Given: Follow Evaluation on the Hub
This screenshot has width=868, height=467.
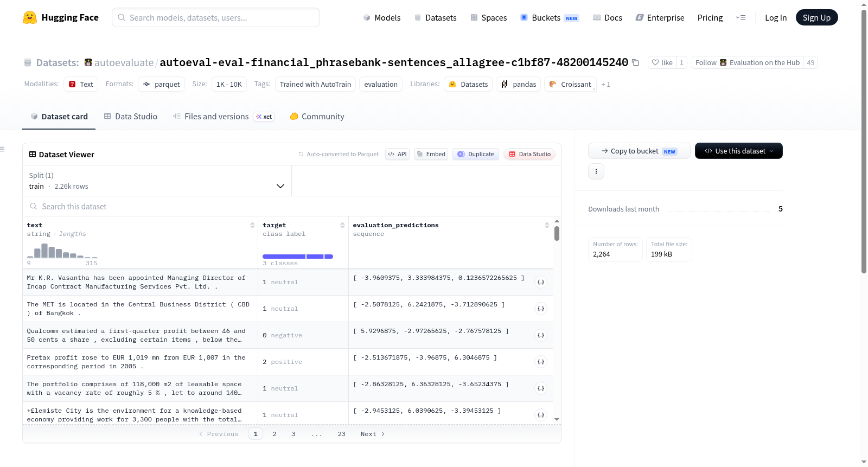Looking at the screenshot, I should [x=748, y=62].
